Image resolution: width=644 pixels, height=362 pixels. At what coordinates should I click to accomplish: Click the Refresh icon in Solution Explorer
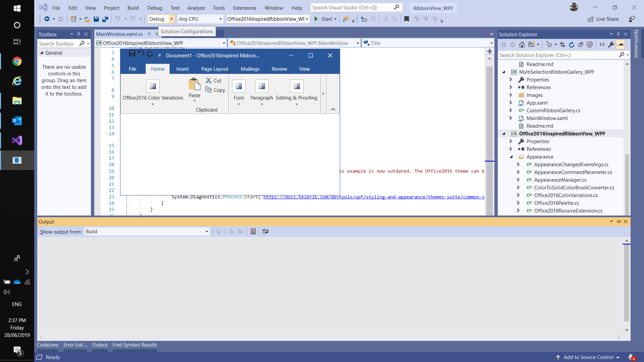572,45
